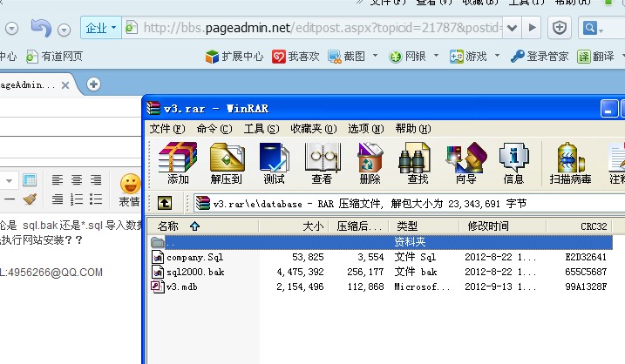The width and height of the screenshot is (625, 364).
Task: Sort the file list by 修改时间 column
Action: coord(488,226)
